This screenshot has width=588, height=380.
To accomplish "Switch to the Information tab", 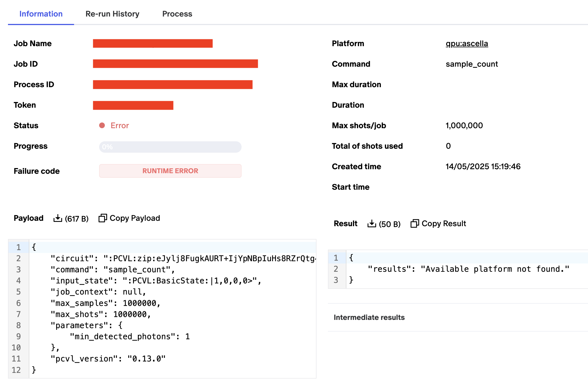I will (x=41, y=14).
